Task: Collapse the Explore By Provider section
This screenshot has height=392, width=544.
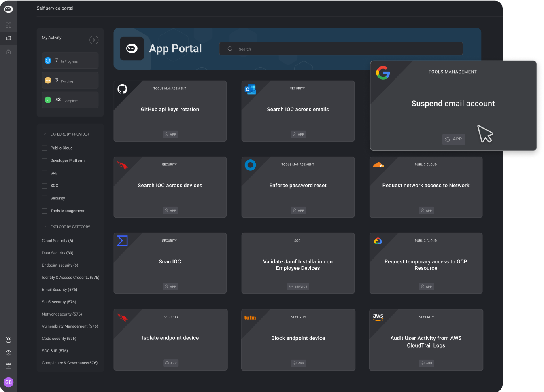Action: point(44,134)
